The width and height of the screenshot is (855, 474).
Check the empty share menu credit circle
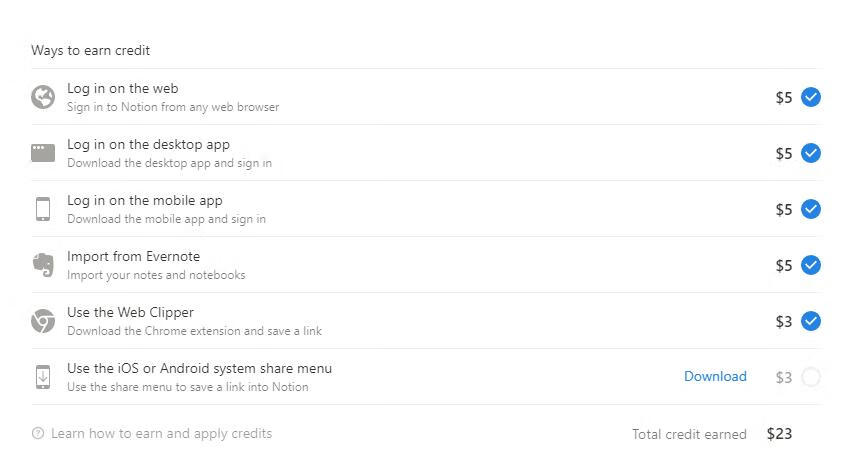(811, 377)
